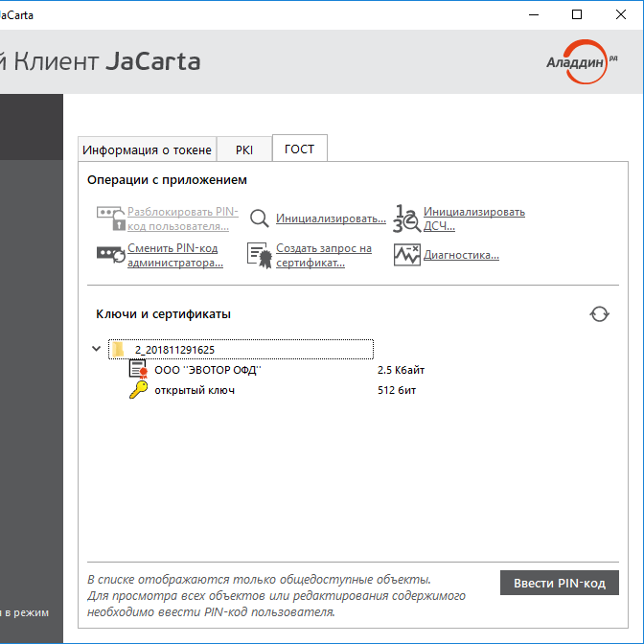The image size is (644, 644).
Task: Click the Аладдин logo in the header
Action: coord(582,62)
